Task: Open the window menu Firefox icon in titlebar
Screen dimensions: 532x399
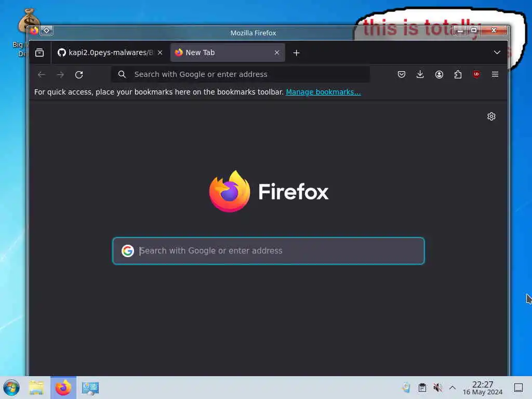Action: click(34, 31)
